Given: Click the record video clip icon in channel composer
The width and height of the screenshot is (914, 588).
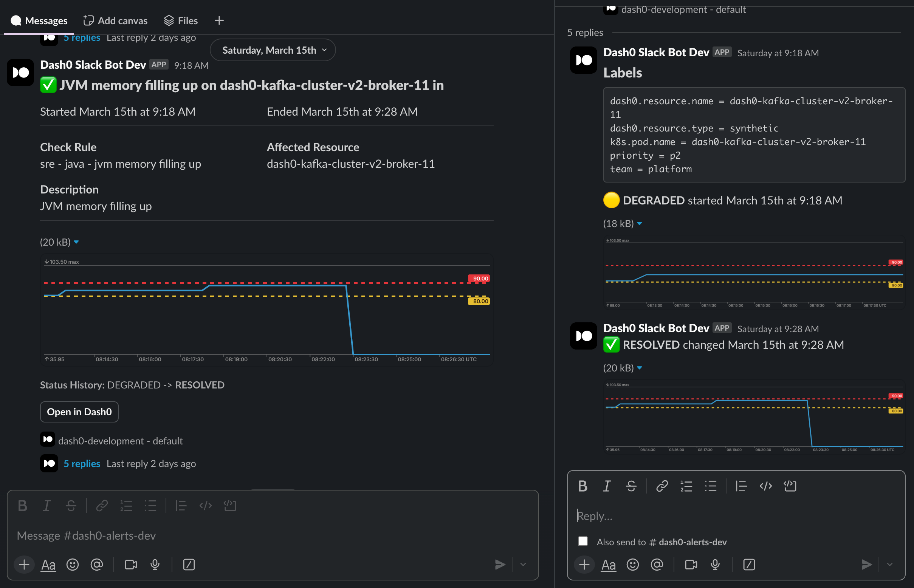Looking at the screenshot, I should (131, 564).
